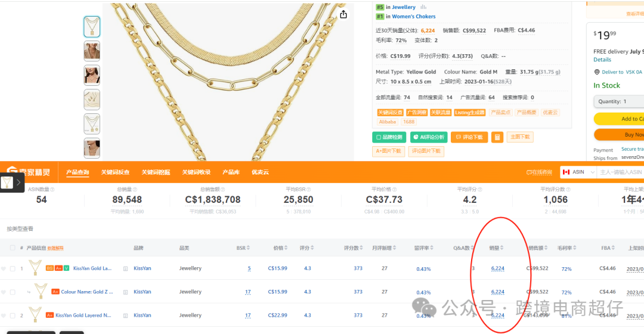Select the second thumbnail showing model's neck
This screenshot has height=334, width=644.
point(92,51)
